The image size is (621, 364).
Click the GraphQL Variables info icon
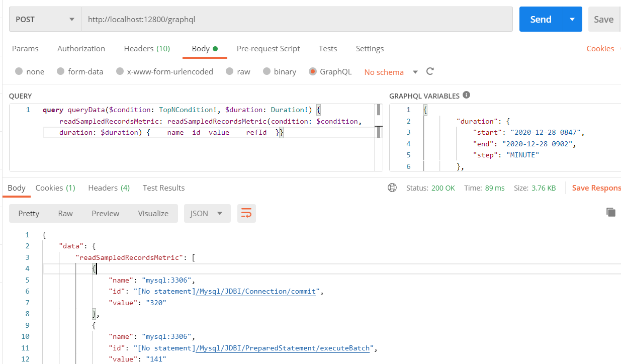click(x=467, y=95)
